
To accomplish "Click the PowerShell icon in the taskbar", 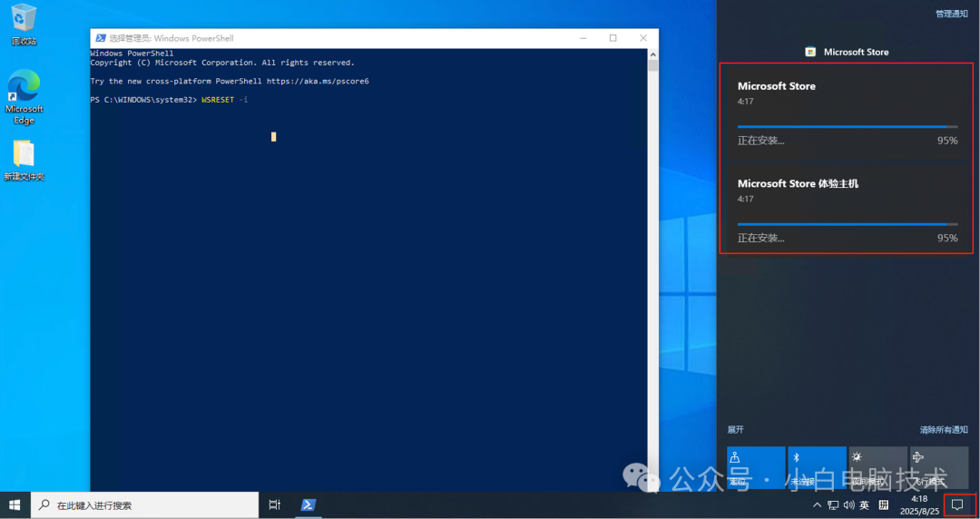I will [307, 505].
